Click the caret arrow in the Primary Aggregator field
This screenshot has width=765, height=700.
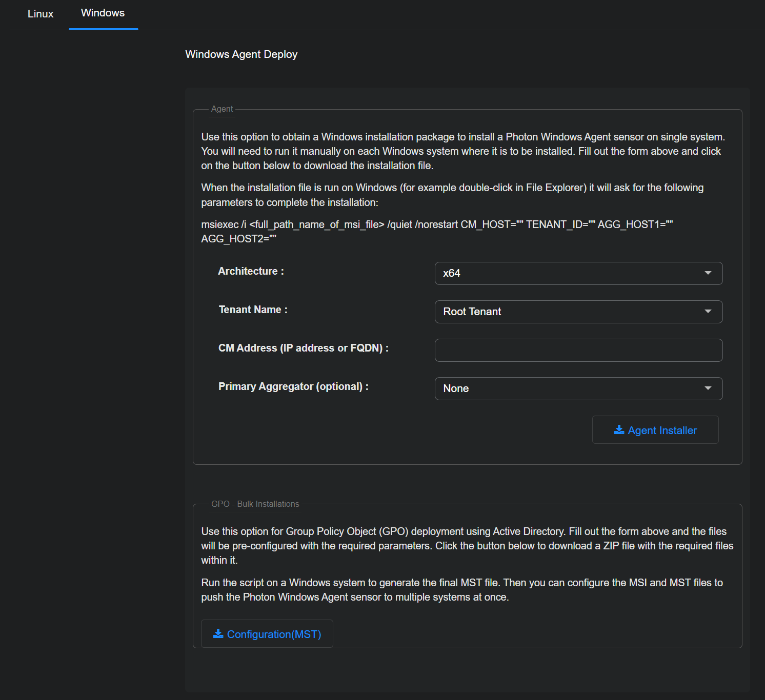pyautogui.click(x=708, y=388)
